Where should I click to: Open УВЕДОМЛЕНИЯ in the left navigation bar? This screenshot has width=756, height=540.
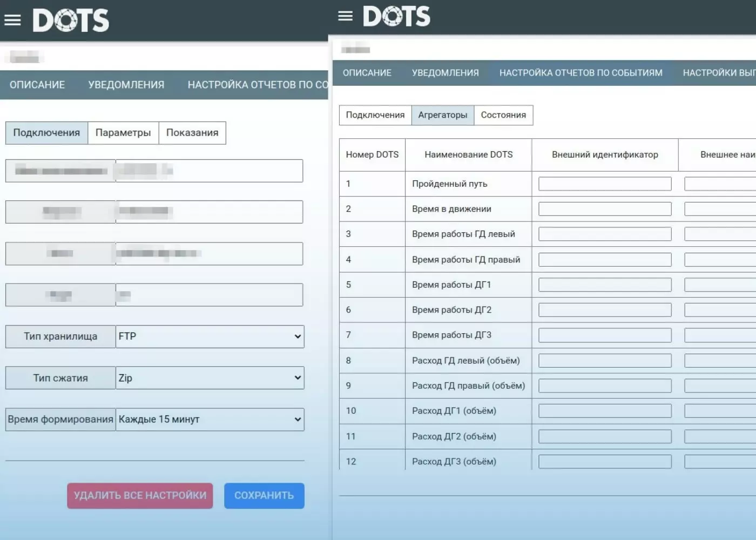click(126, 85)
